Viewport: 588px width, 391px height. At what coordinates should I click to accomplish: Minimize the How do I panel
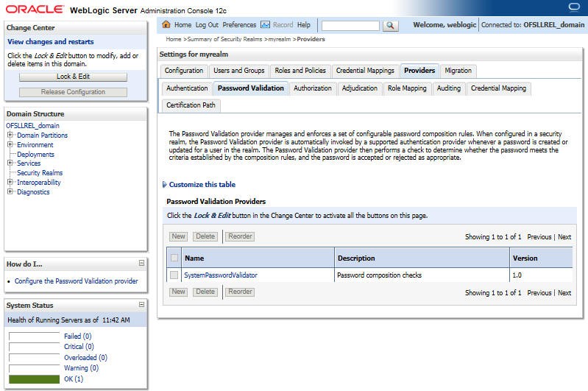pos(141,263)
